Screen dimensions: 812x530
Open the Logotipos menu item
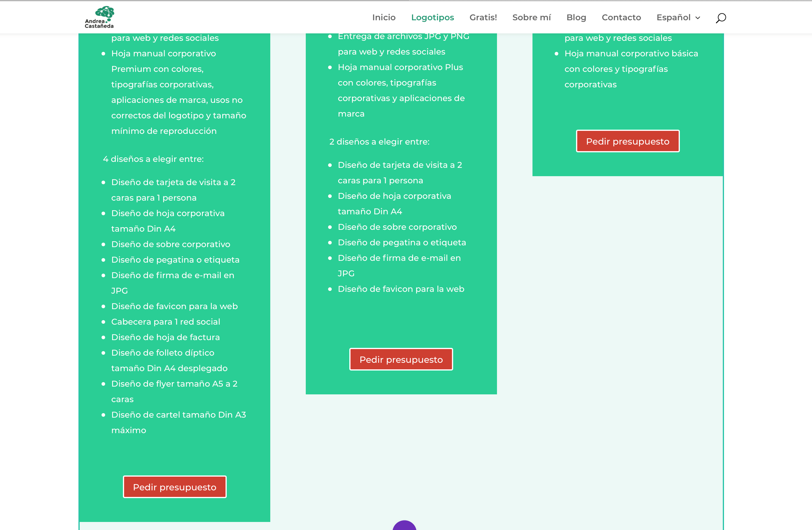(432, 17)
